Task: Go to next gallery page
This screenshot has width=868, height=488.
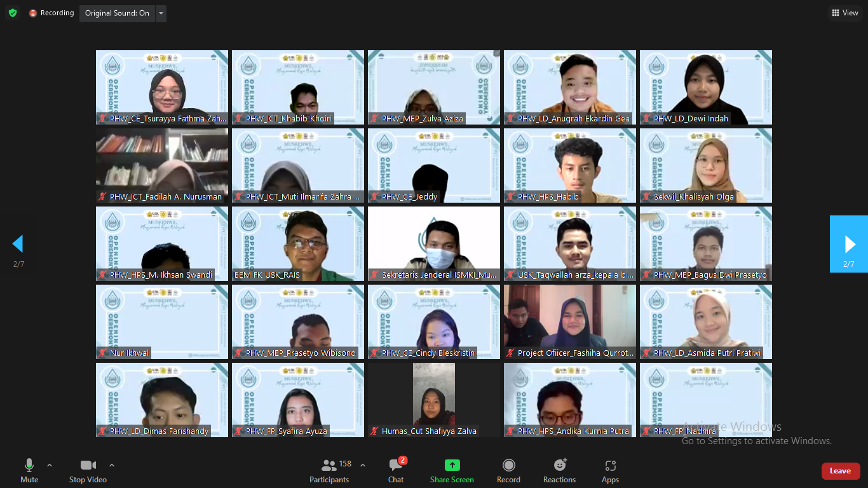Action: coord(849,244)
